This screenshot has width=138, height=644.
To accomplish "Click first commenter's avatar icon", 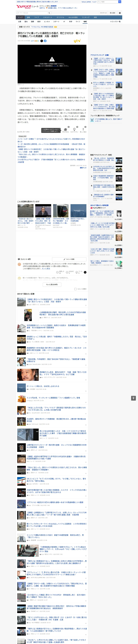I will coord(19,264).
